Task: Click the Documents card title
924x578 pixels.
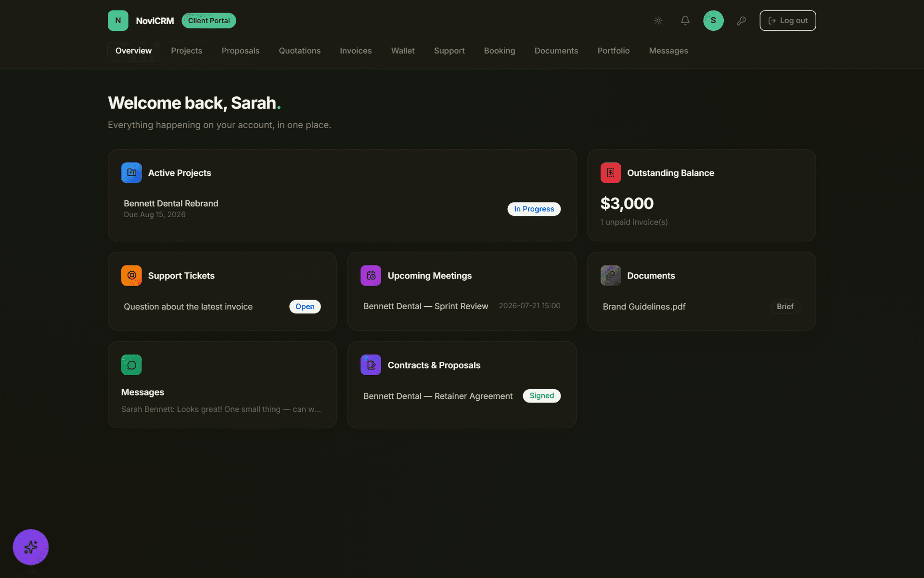Action: click(651, 276)
